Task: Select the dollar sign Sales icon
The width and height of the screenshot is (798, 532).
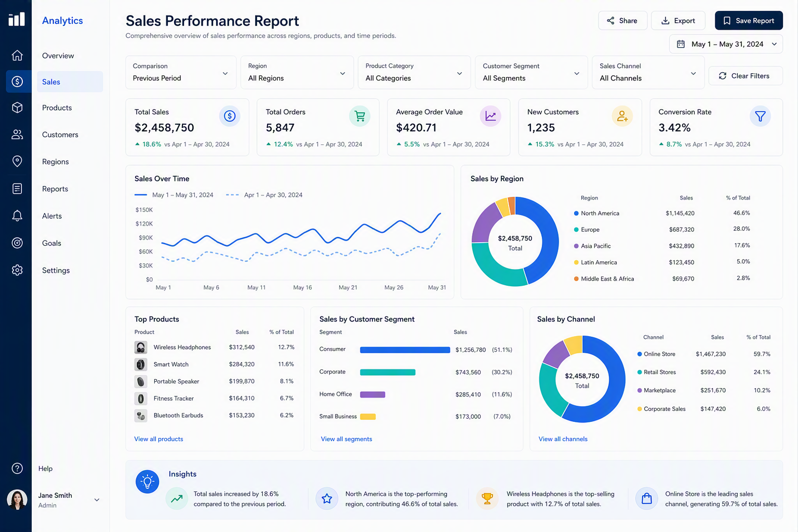Action: pyautogui.click(x=17, y=82)
